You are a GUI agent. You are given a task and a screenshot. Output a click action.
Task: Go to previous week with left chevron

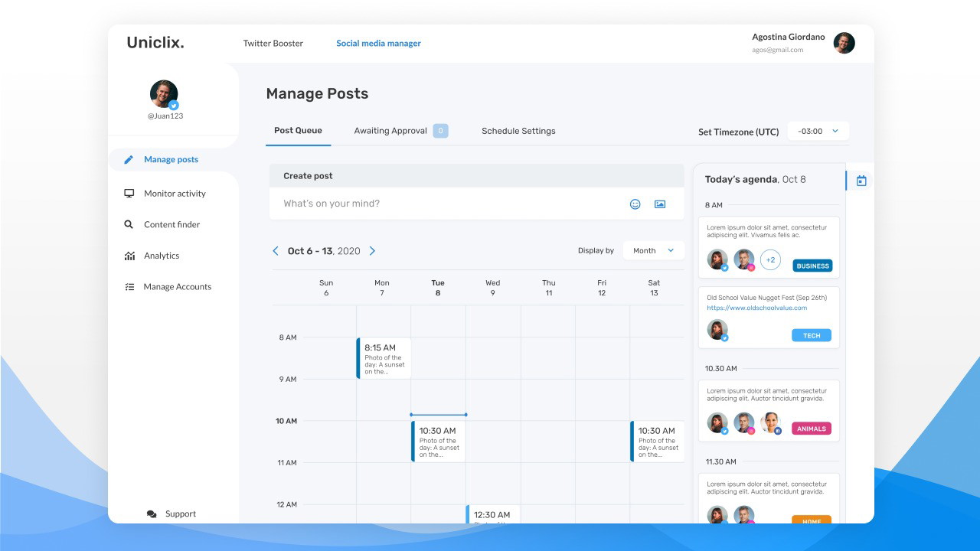tap(276, 251)
